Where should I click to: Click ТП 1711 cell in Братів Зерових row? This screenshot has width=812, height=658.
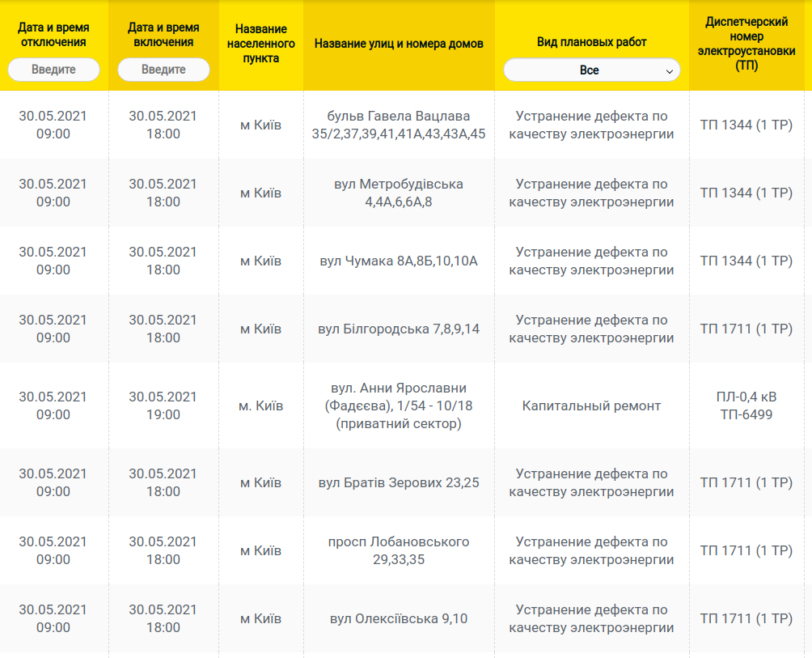746,482
